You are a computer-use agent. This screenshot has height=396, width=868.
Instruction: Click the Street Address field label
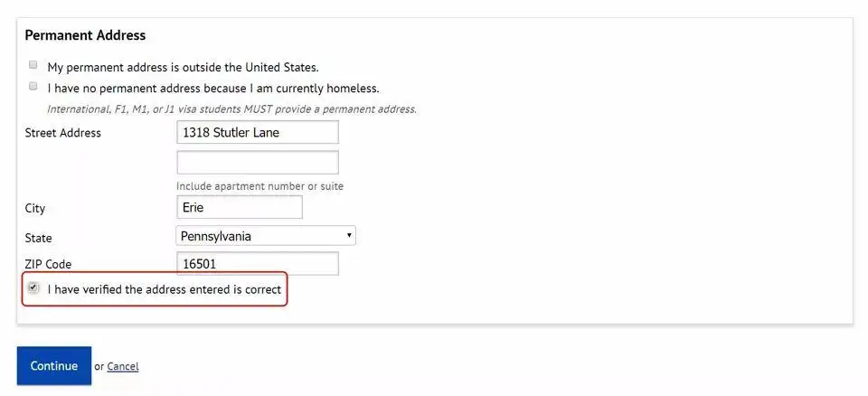coord(63,133)
